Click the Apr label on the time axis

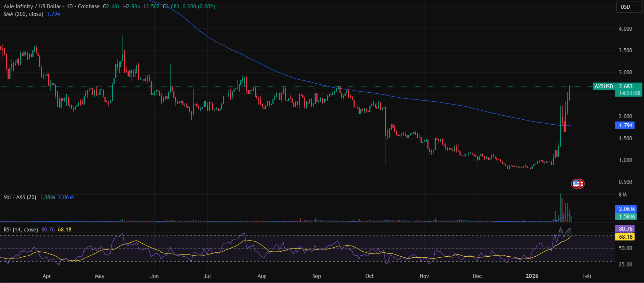click(x=46, y=276)
